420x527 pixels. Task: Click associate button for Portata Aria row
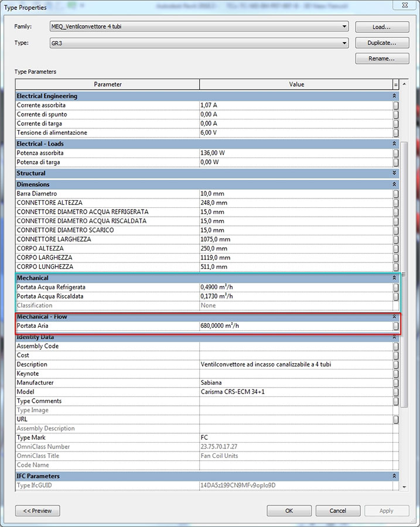tap(396, 326)
